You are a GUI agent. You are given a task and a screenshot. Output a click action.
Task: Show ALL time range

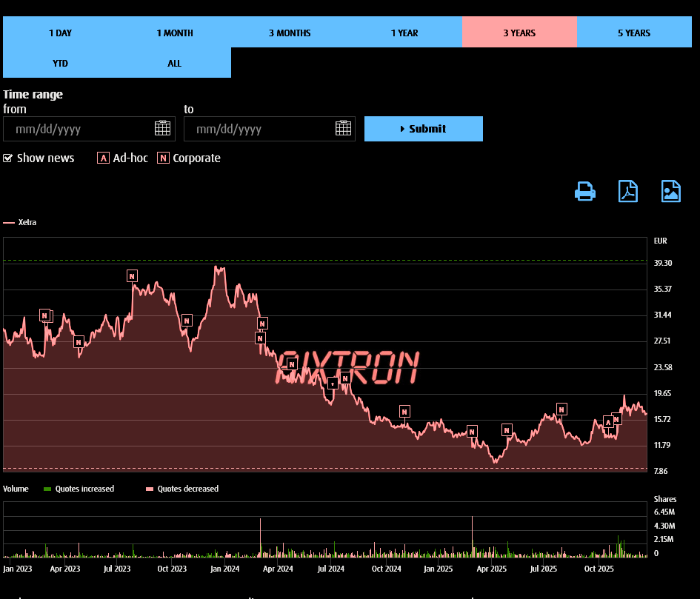175,63
